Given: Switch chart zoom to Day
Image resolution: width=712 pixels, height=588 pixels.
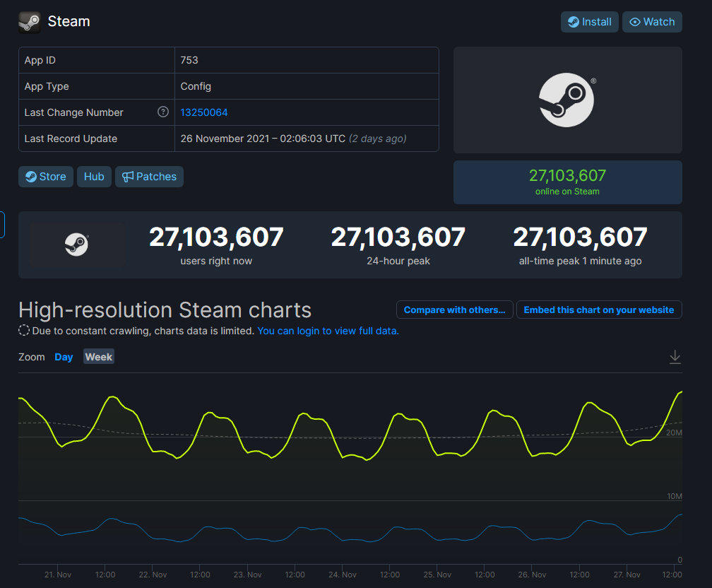Looking at the screenshot, I should pyautogui.click(x=64, y=357).
